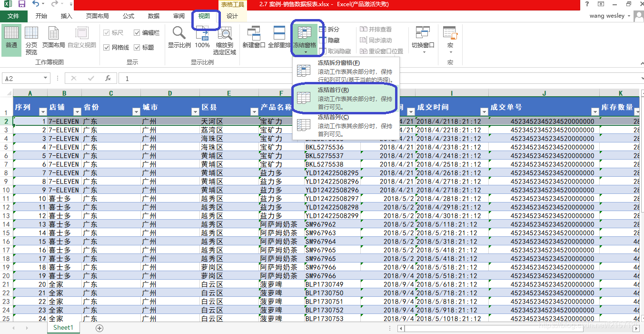Open the 文件 File tab
The image size is (644, 334).
coord(13,16)
